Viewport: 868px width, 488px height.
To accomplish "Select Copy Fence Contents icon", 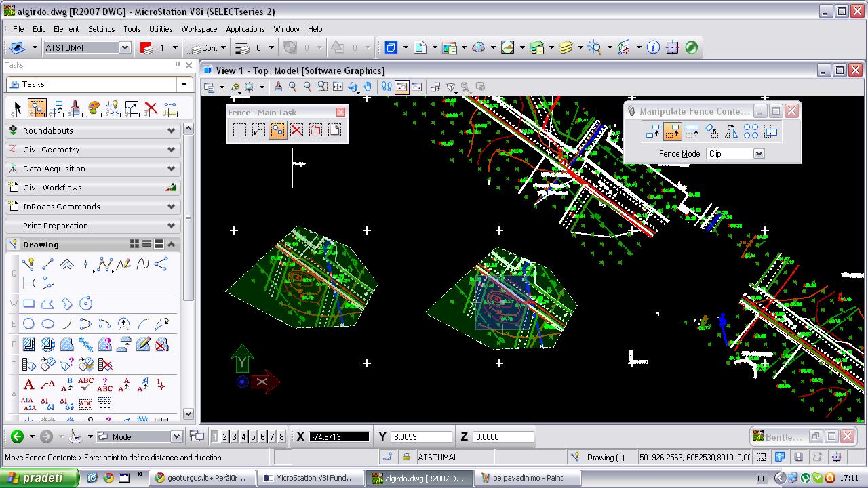I will (652, 131).
